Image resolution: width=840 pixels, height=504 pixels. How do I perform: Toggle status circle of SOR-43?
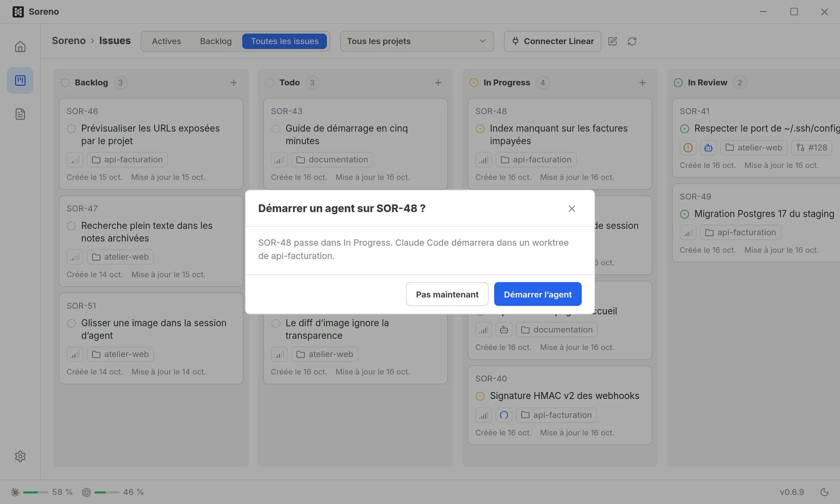[x=276, y=129]
